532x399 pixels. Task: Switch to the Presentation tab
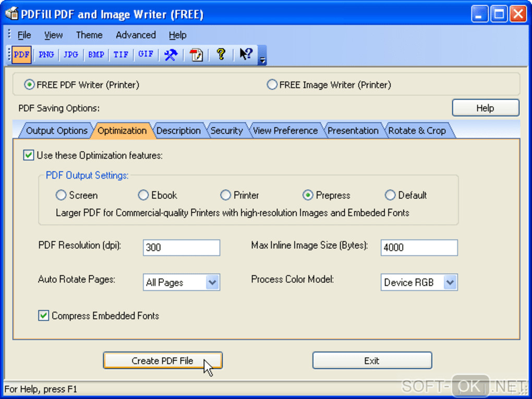pyautogui.click(x=353, y=130)
